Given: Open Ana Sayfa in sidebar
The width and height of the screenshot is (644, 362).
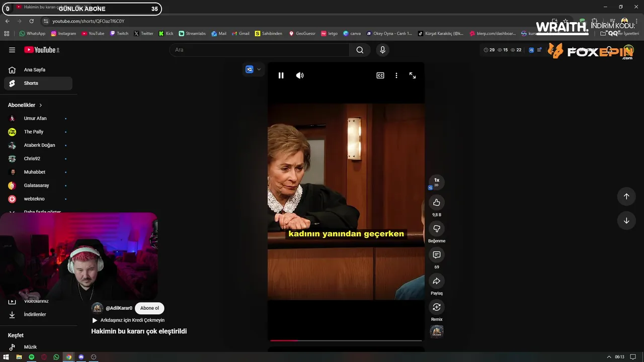Looking at the screenshot, I should [x=38, y=70].
